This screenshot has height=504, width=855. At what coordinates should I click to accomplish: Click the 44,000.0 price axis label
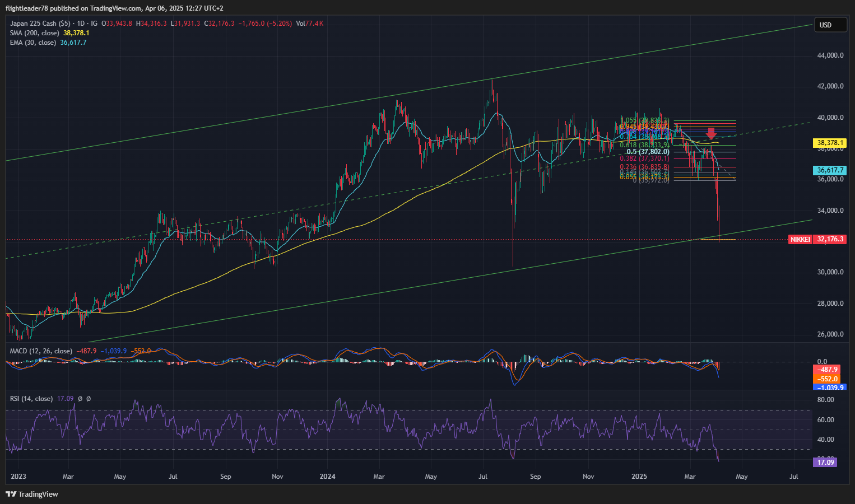point(830,55)
